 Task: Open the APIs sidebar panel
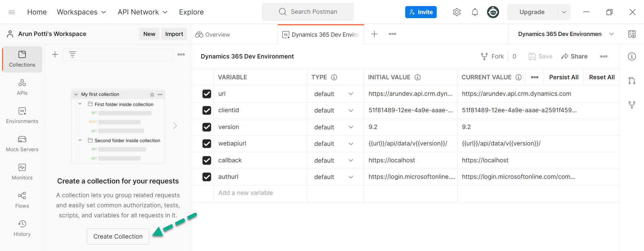tap(22, 87)
